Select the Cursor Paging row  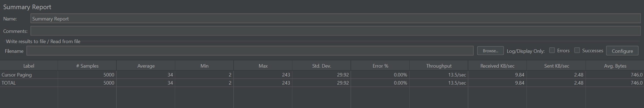[322, 75]
